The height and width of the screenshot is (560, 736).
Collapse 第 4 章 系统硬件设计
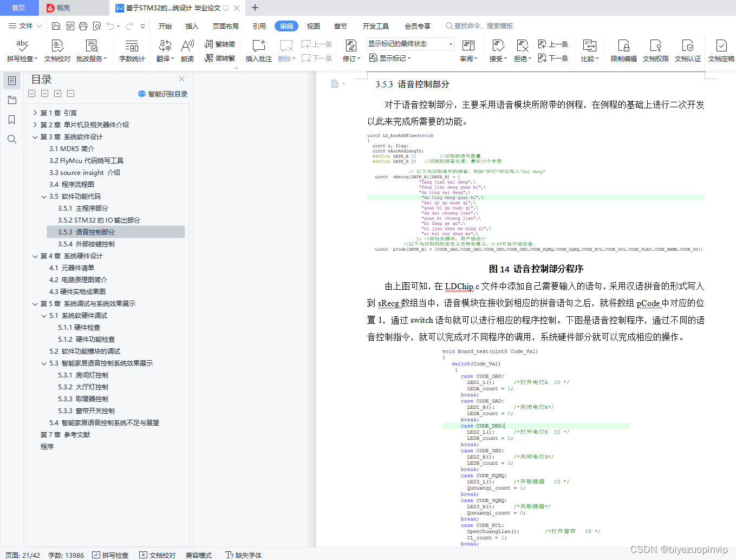35,256
